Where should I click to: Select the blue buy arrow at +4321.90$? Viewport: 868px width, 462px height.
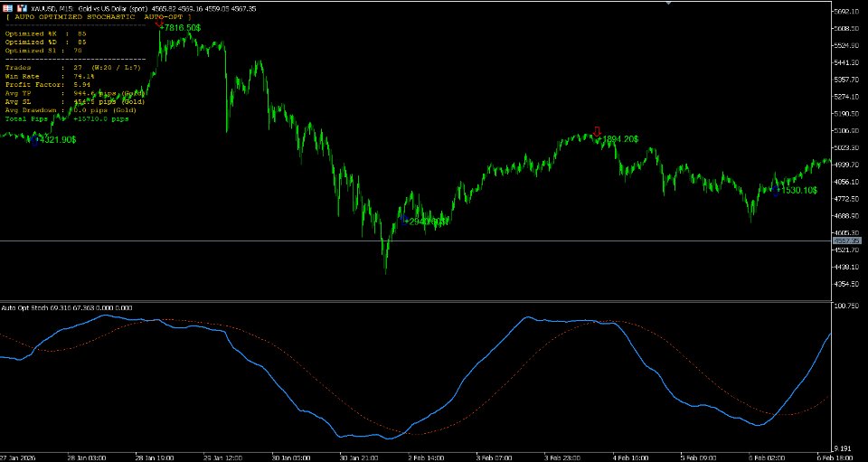(x=34, y=142)
